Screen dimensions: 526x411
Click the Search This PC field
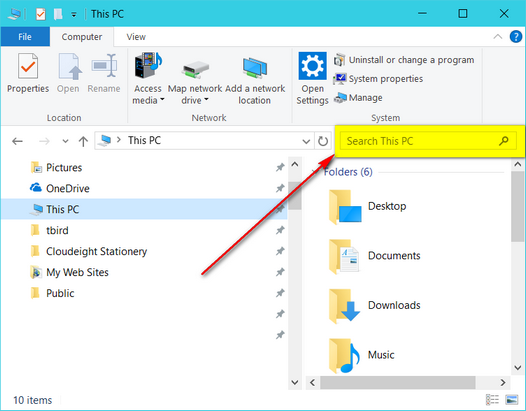click(x=428, y=141)
